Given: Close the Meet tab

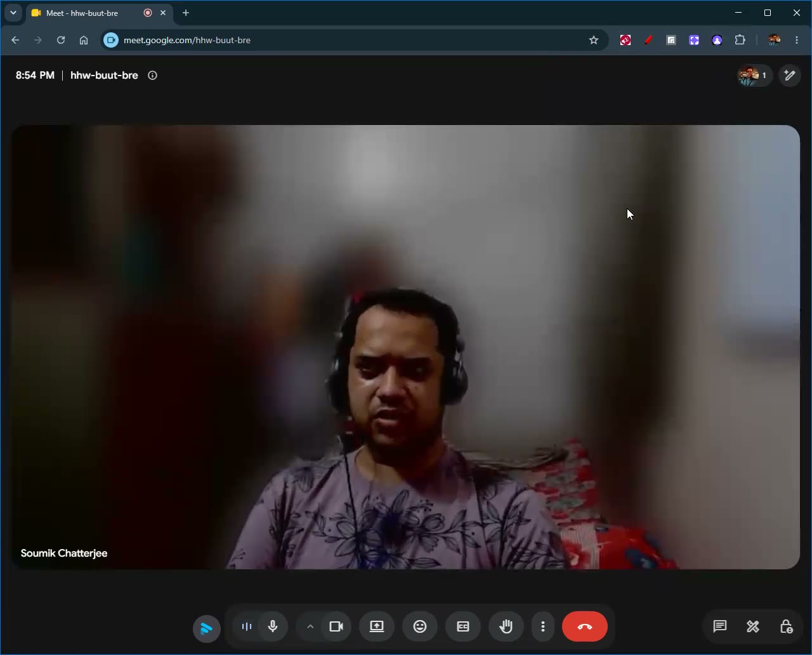Looking at the screenshot, I should pyautogui.click(x=163, y=13).
